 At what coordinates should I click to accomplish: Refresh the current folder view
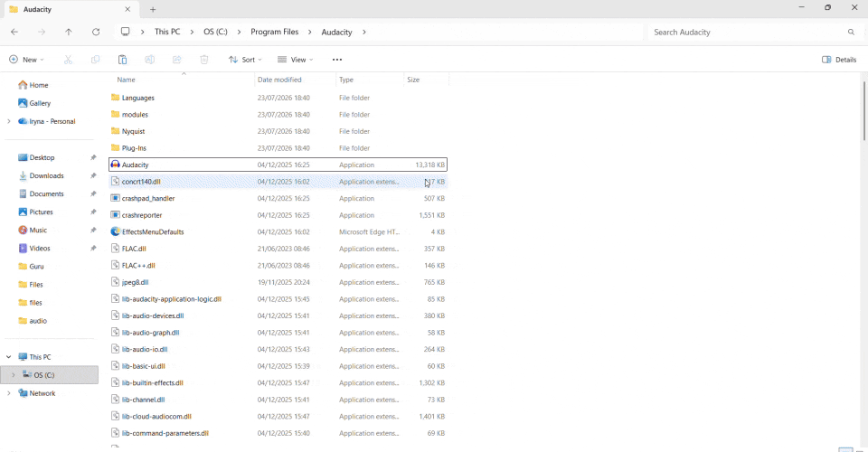96,32
